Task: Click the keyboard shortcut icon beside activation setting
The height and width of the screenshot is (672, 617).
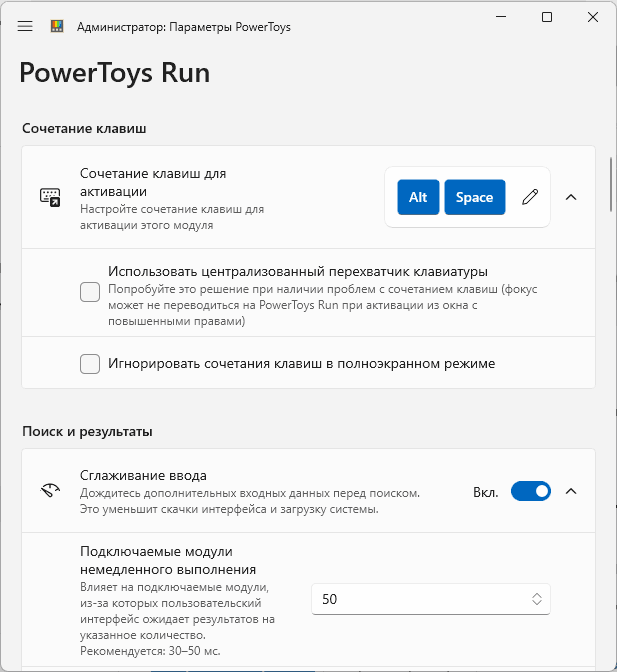Action: 50,197
